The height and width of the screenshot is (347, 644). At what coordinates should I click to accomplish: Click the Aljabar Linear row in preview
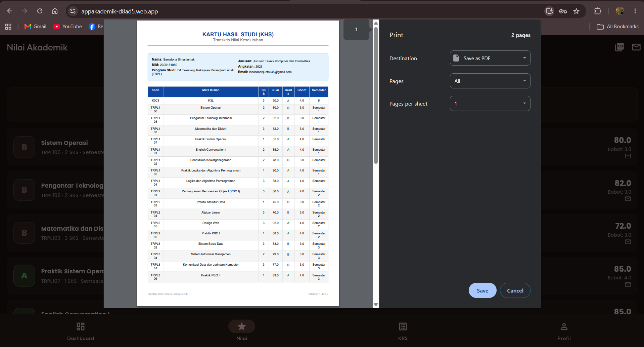pos(238,214)
